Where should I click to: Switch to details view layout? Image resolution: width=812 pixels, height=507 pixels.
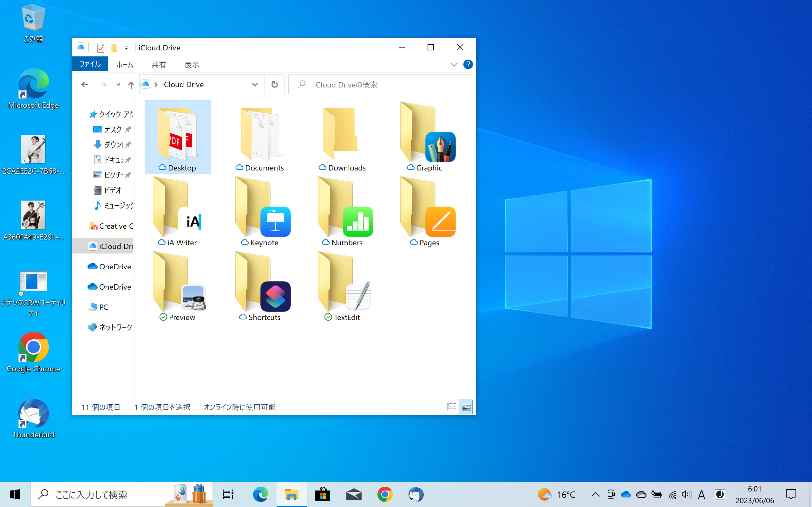click(x=451, y=407)
